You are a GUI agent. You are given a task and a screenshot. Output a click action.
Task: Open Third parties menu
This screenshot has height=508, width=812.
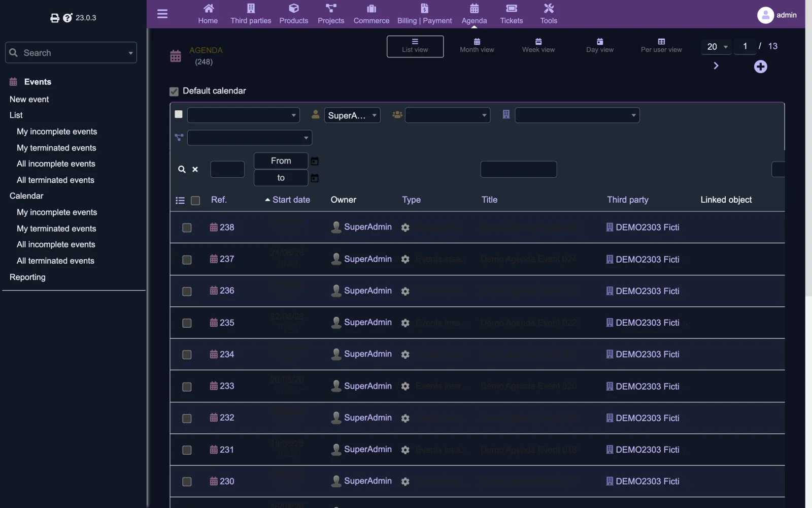[x=251, y=14]
